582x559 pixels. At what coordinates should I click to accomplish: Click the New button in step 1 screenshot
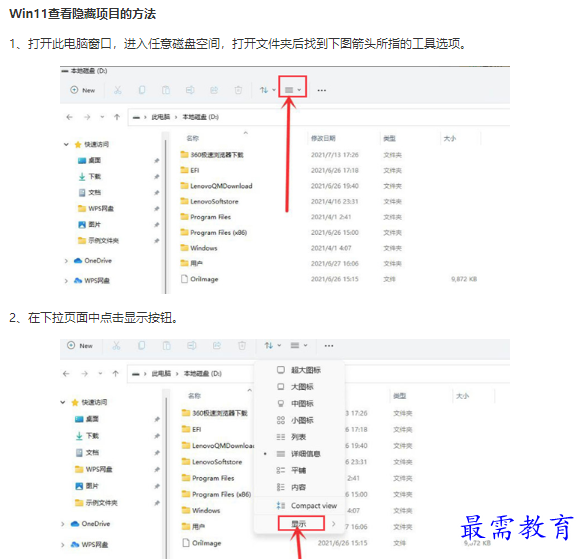(83, 90)
